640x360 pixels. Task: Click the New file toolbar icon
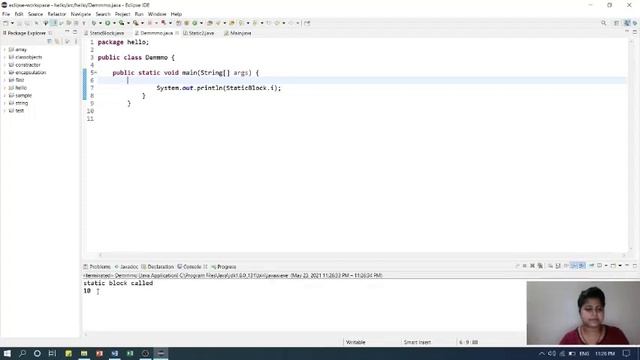(6, 23)
